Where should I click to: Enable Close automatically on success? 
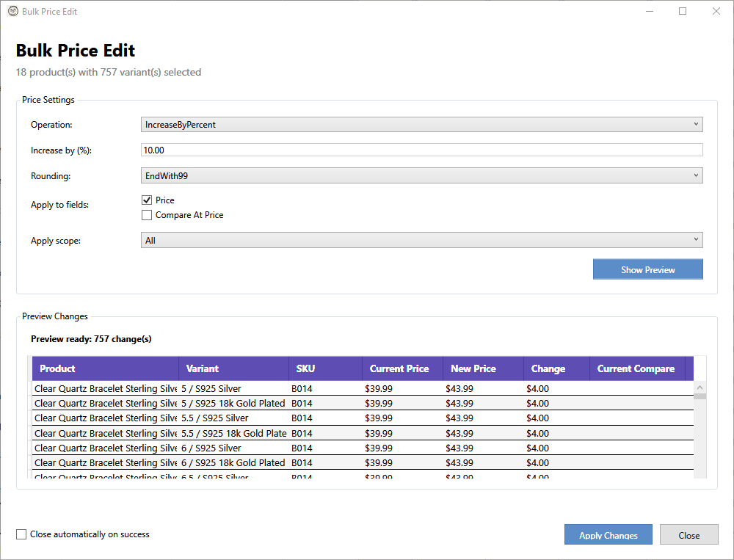21,534
